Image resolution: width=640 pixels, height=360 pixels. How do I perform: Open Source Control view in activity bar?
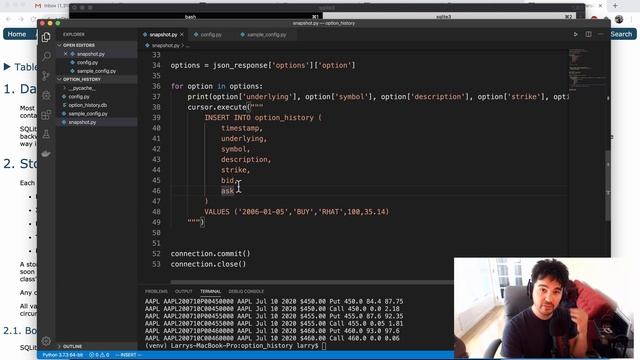(x=46, y=76)
